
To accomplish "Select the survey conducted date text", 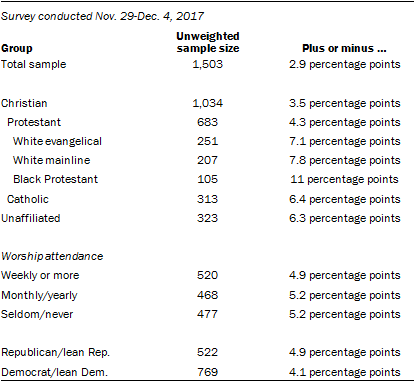I will coord(102,16).
